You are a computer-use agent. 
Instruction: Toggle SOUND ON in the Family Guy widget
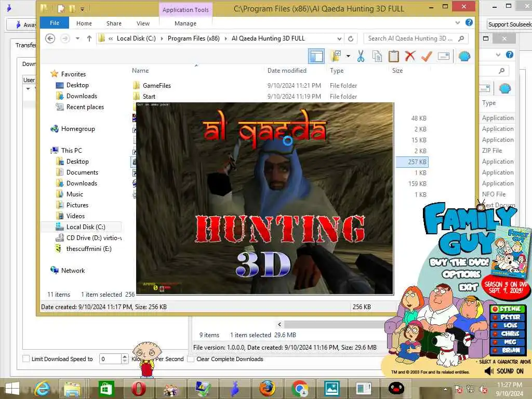(504, 371)
